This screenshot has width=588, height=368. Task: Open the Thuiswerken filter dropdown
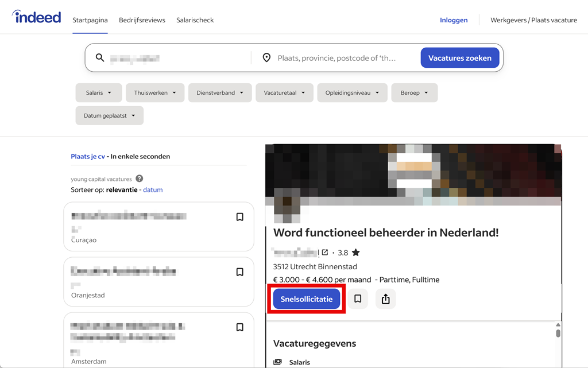(155, 92)
